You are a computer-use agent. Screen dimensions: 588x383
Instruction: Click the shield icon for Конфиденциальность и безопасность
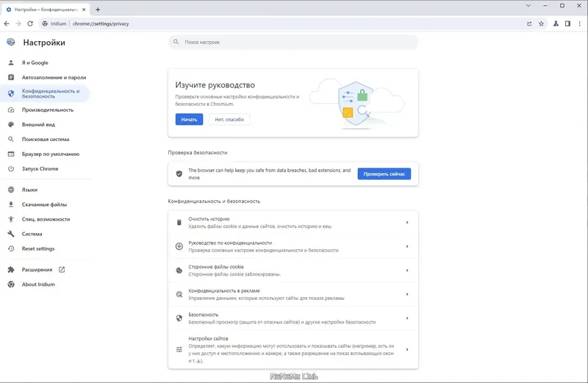coord(11,93)
